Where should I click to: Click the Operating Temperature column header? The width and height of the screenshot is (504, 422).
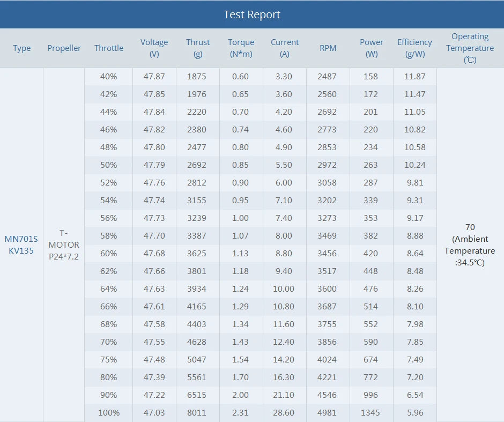[470, 48]
